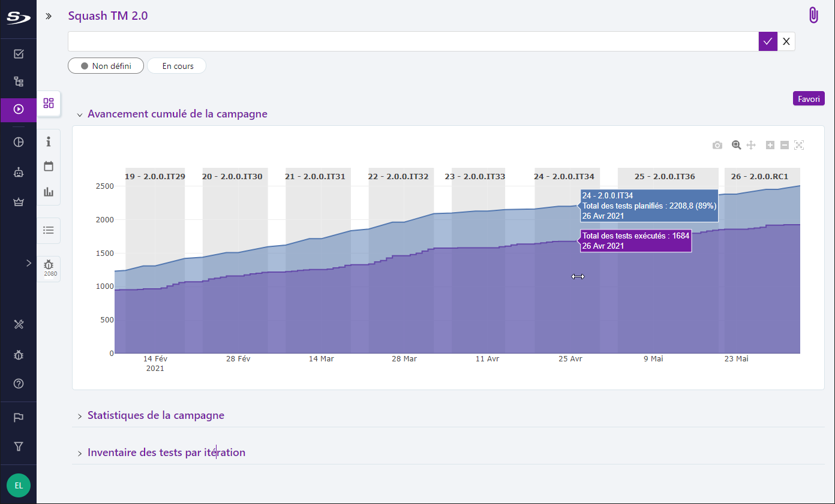
Task: Select the chart zoom magnifier tool
Action: tap(736, 145)
